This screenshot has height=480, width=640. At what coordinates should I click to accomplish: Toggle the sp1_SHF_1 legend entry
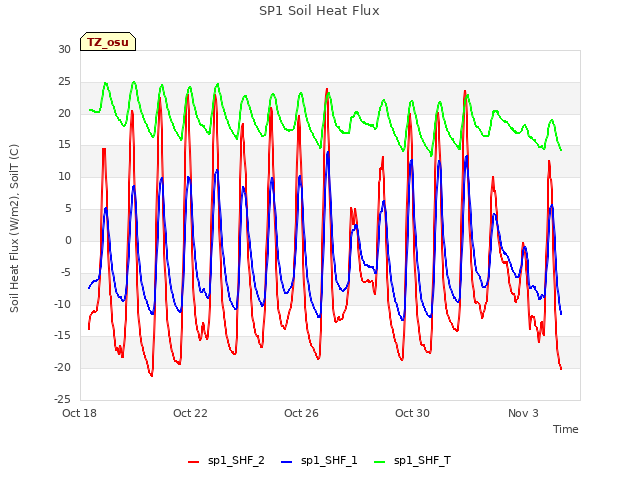[319, 461]
